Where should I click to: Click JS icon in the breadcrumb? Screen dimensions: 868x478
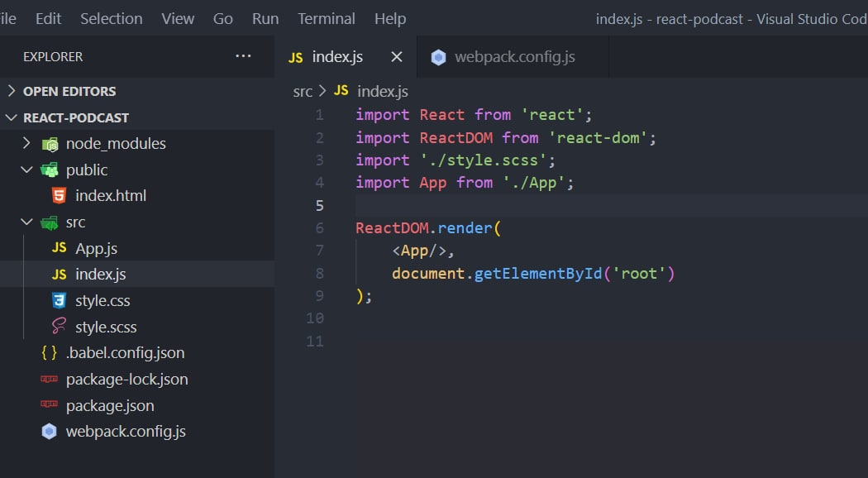coord(341,91)
